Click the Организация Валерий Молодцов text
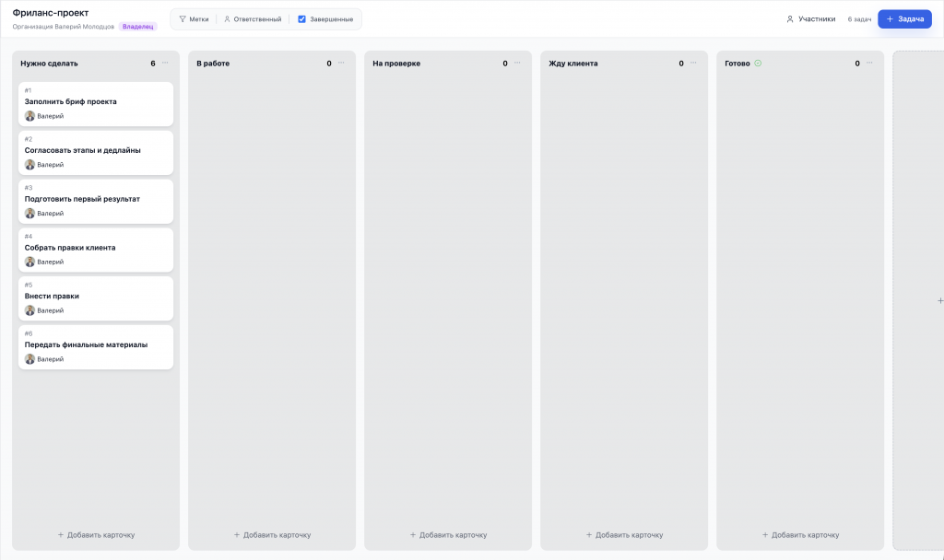The height and width of the screenshot is (560, 944). tap(64, 27)
